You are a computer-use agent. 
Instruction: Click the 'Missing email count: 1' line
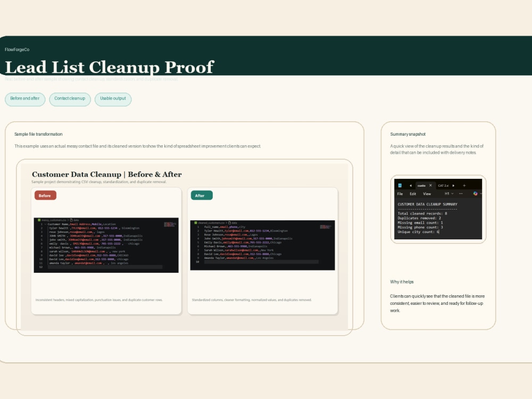pyautogui.click(x=420, y=223)
